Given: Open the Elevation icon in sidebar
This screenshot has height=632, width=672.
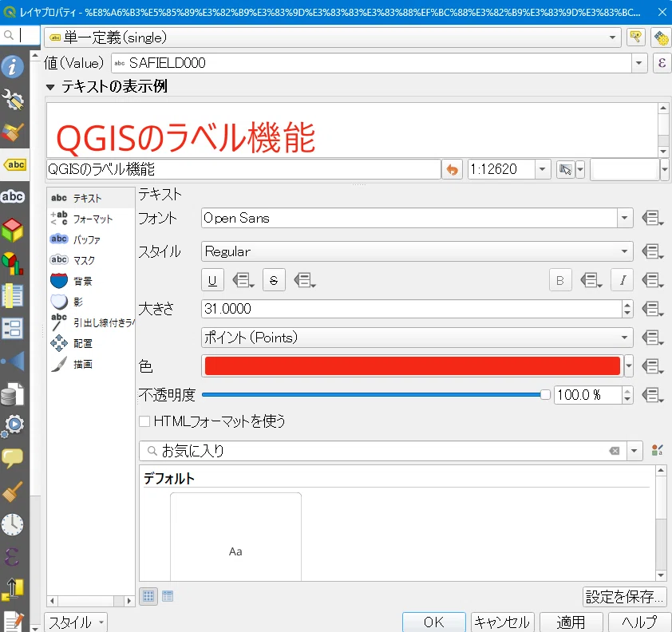Looking at the screenshot, I should pyautogui.click(x=13, y=589).
